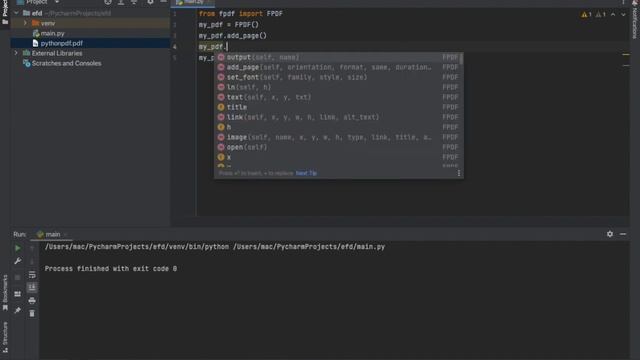Restore layout icon in Run panel
The height and width of the screenshot is (360, 640).
[x=18, y=294]
